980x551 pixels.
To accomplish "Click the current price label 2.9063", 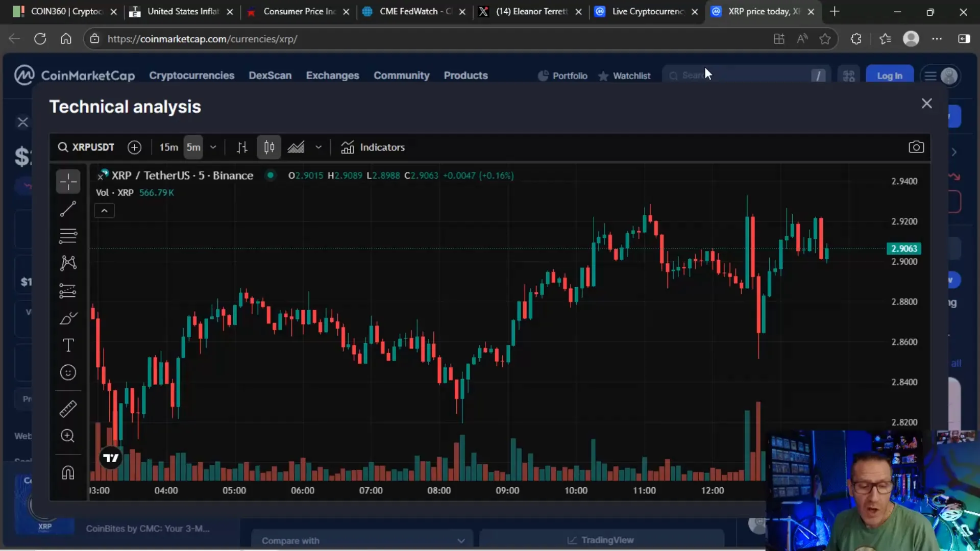I will [x=904, y=248].
